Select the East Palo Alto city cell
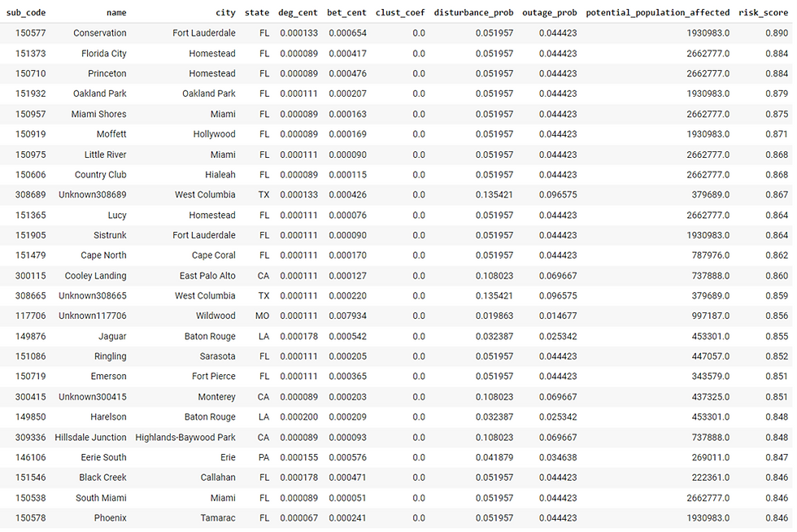 (x=207, y=276)
